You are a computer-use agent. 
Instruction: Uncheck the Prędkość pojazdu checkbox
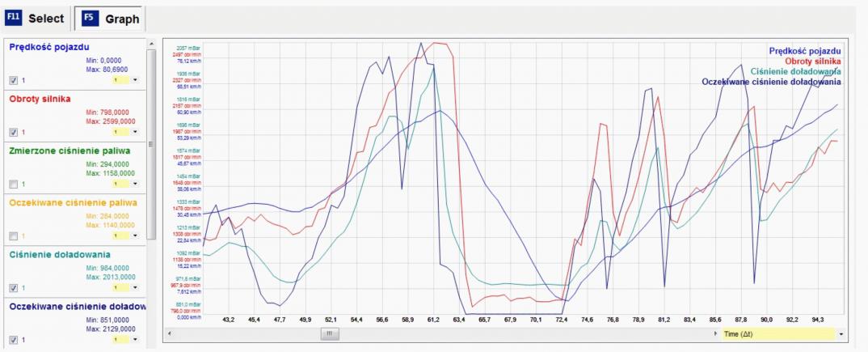(x=13, y=80)
